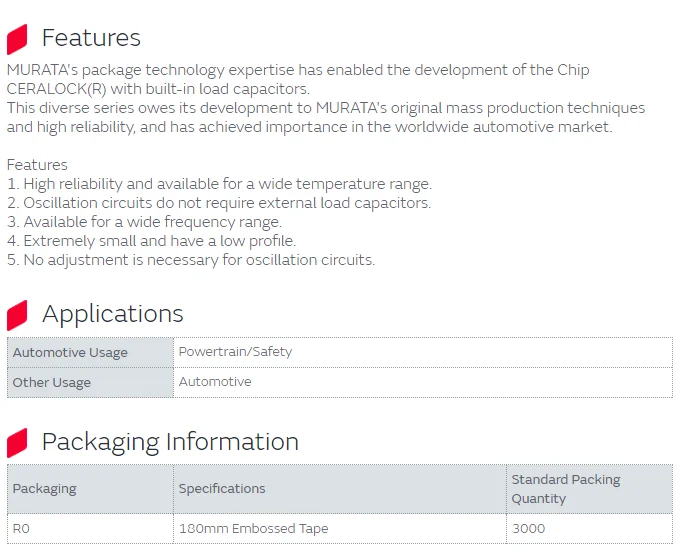
Task: Click the 3000 quantity cell
Action: click(x=528, y=529)
